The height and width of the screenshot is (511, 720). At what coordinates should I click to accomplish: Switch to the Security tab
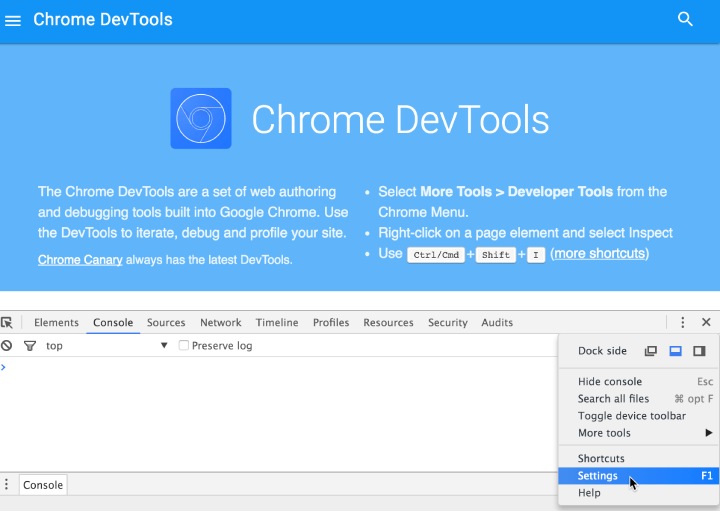coord(448,322)
